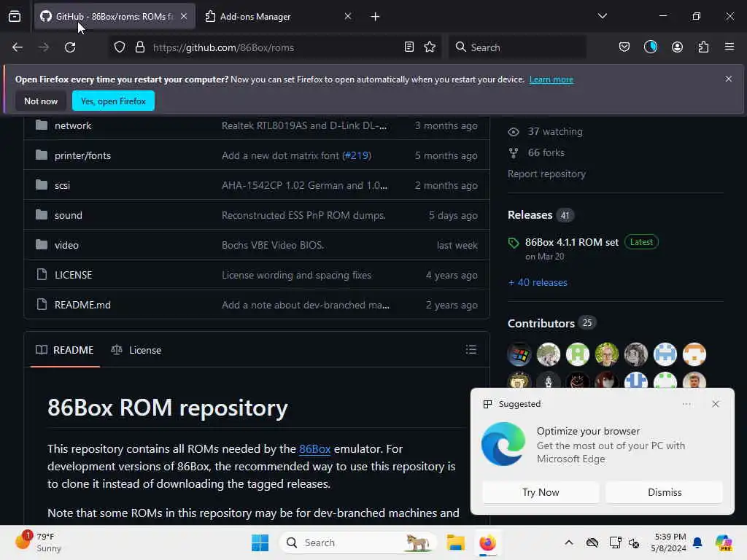Screen dimensions: 747x560
Task: Go back to the previous page
Action: (x=18, y=47)
